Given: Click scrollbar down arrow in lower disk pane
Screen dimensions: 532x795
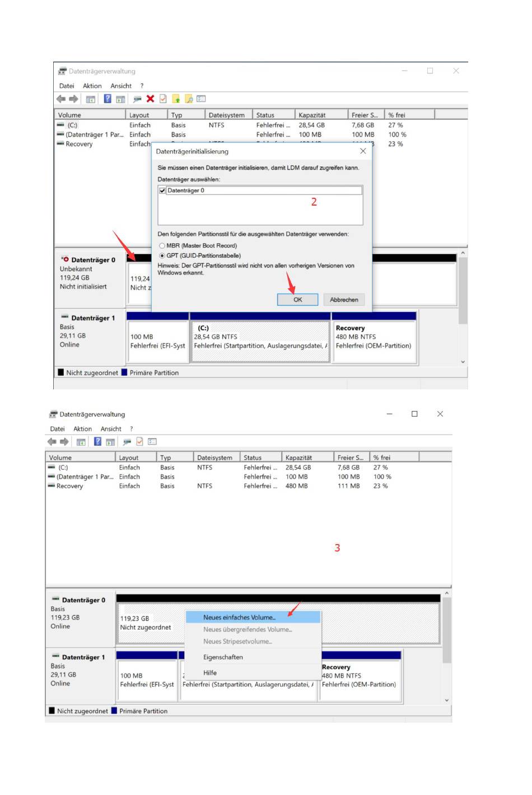Looking at the screenshot, I should 447,700.
